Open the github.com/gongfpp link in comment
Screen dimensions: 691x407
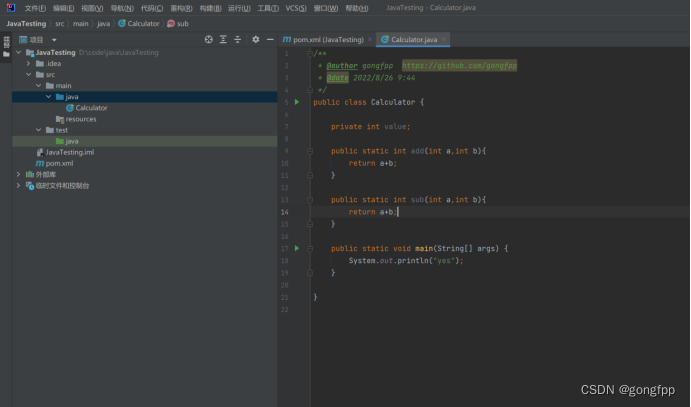pos(459,66)
